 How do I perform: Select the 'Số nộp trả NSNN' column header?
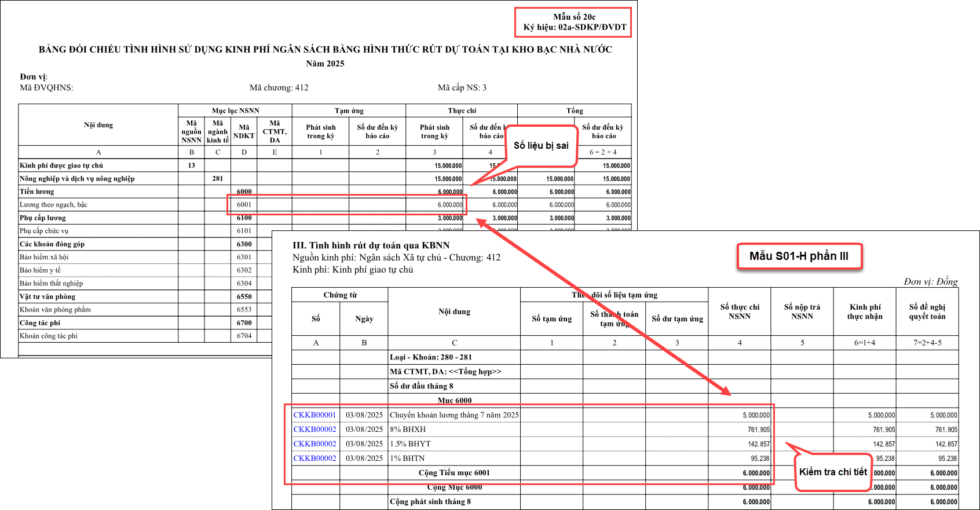tap(802, 311)
